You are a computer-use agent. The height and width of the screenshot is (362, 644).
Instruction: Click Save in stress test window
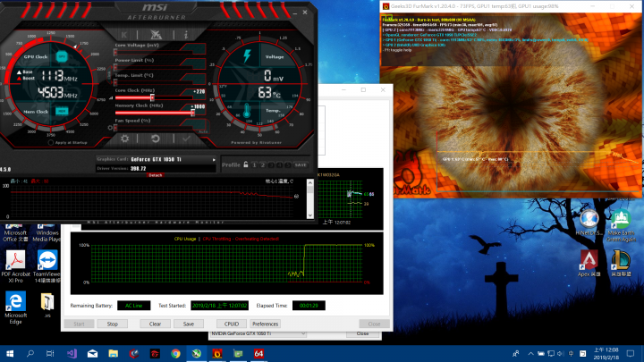click(189, 324)
